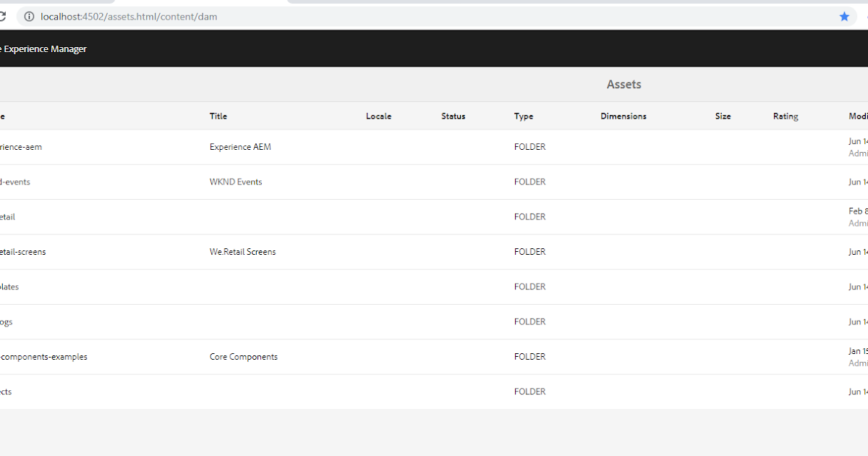The image size is (868, 456).
Task: Sort assets by the Title column
Action: click(218, 116)
